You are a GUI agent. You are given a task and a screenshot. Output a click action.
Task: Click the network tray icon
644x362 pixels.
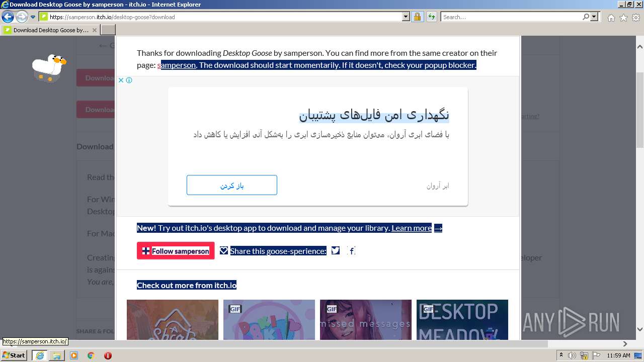[x=585, y=355]
